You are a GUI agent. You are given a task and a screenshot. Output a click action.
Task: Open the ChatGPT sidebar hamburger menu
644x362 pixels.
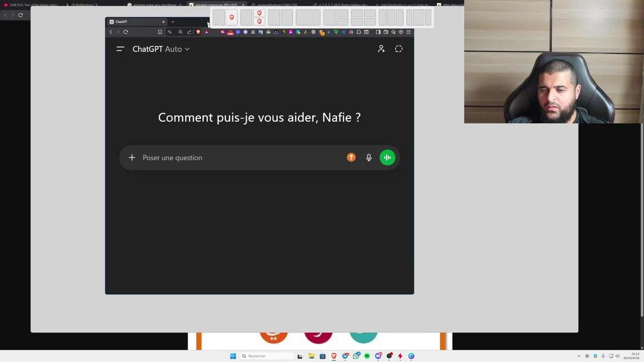(120, 49)
